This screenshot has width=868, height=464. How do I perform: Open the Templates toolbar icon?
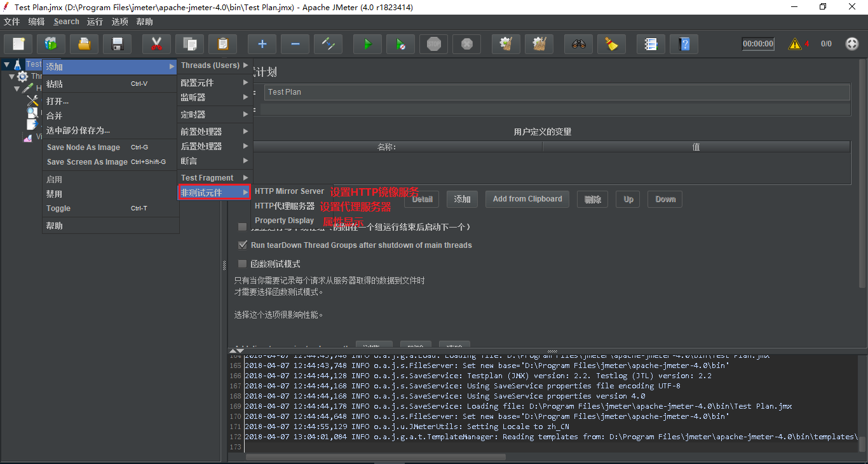tap(51, 44)
